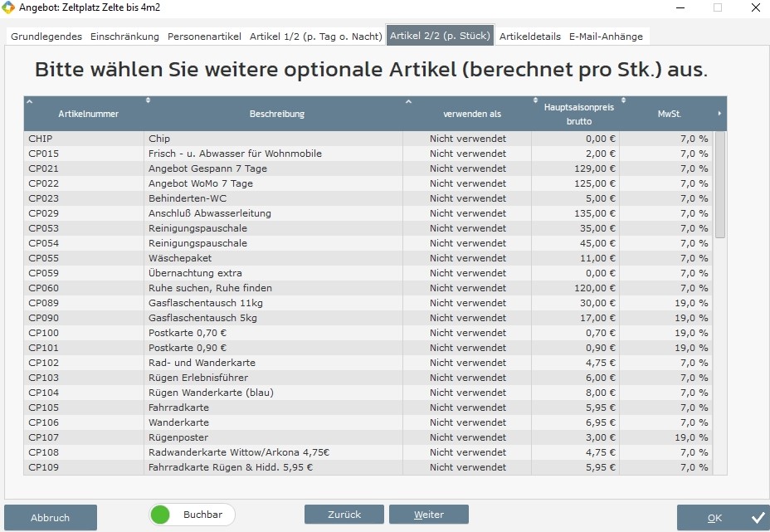Image resolution: width=770 pixels, height=532 pixels.
Task: Click the 120,00 € price cell
Action: pyautogui.click(x=575, y=288)
